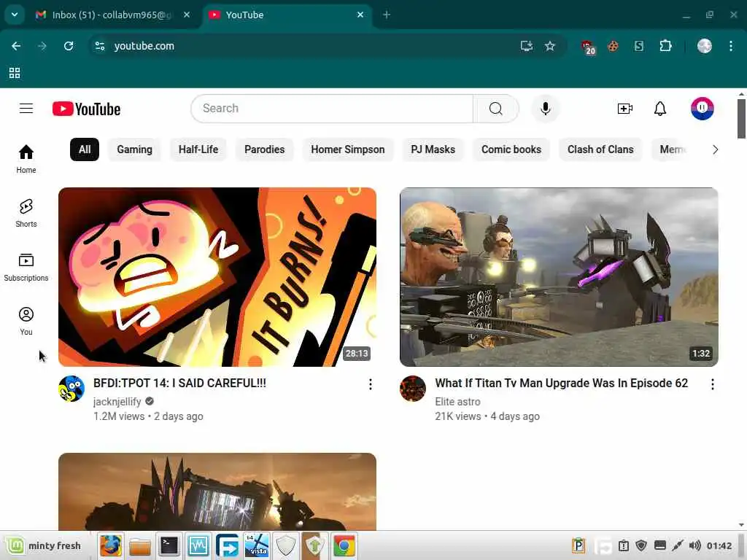Select the All category chip
The image size is (747, 560).
(85, 149)
